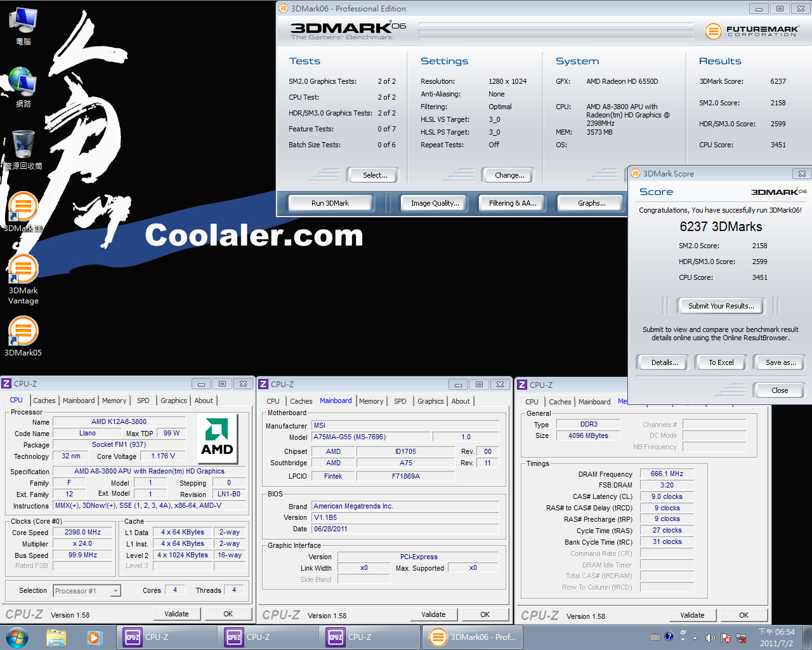Open the Network desktop icon
Viewport: 812px width, 650px height.
pos(23,88)
